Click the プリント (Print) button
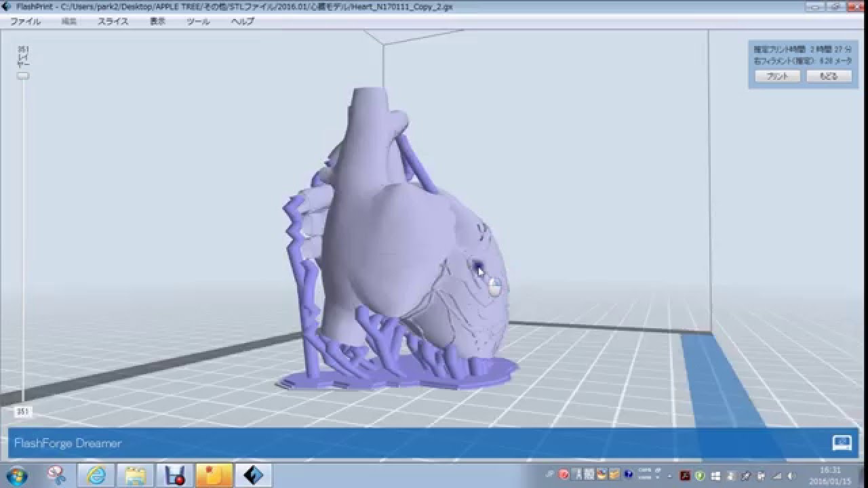This screenshot has width=868, height=488. 777,77
